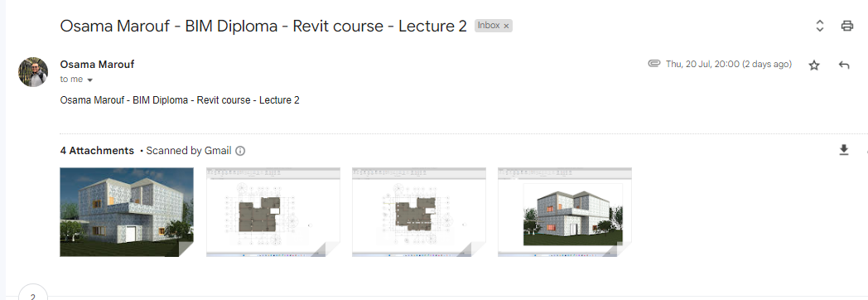Click the email subject title text
The height and width of the screenshot is (300, 868).
(263, 26)
